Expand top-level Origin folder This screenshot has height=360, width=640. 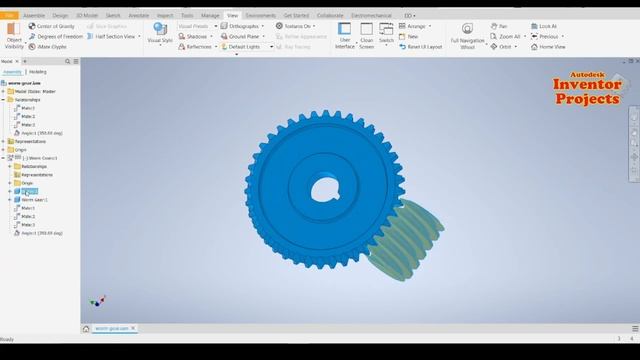tap(3, 150)
